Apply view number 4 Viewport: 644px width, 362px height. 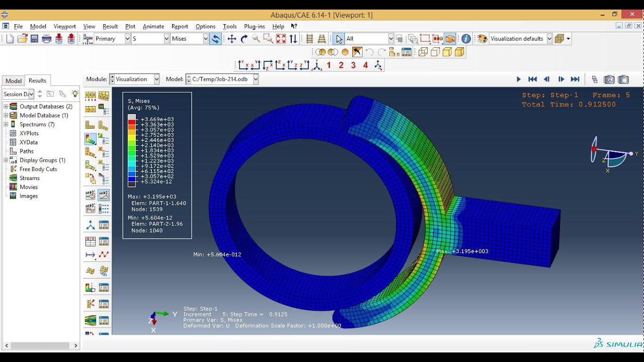click(366, 65)
